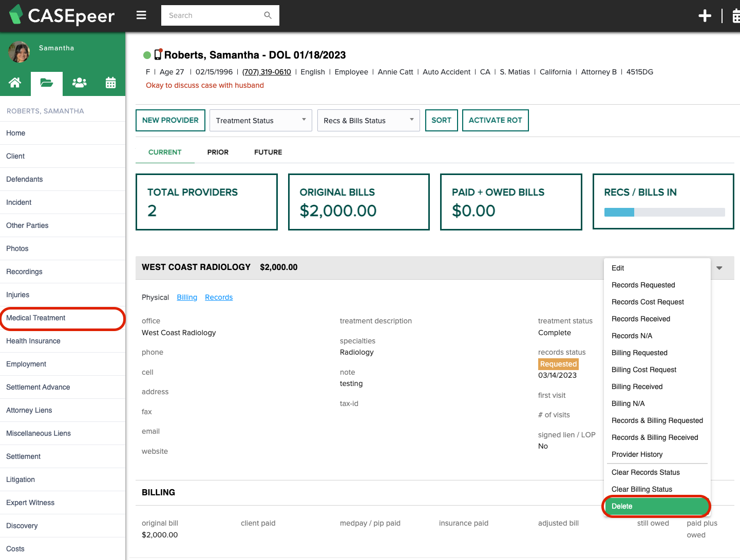This screenshot has height=560, width=740.
Task: Click the NEW PROVIDER button
Action: [170, 120]
